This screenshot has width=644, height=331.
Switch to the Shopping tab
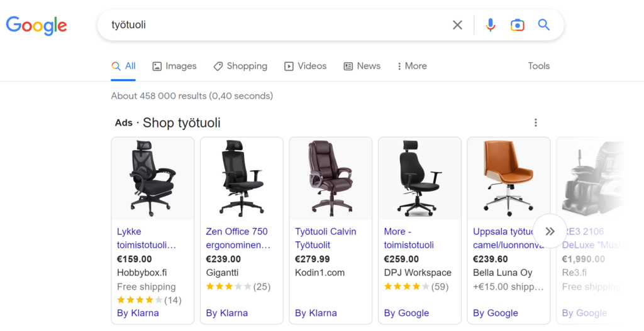pyautogui.click(x=240, y=66)
